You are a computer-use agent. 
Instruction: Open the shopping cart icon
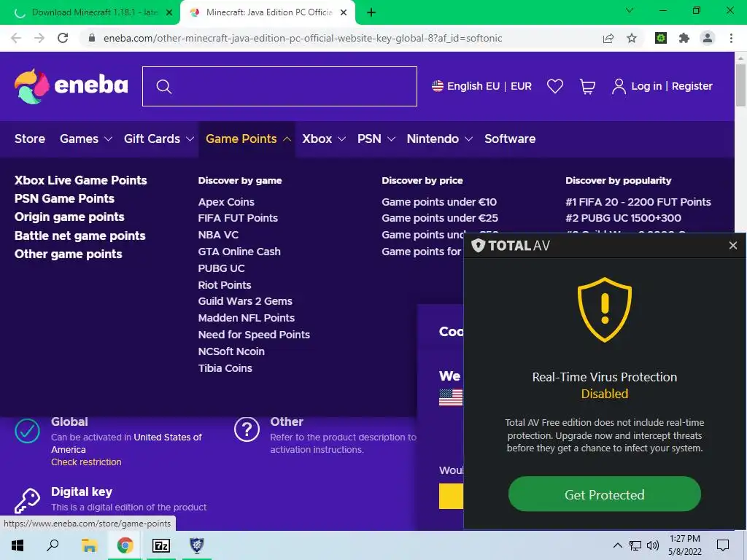587,86
